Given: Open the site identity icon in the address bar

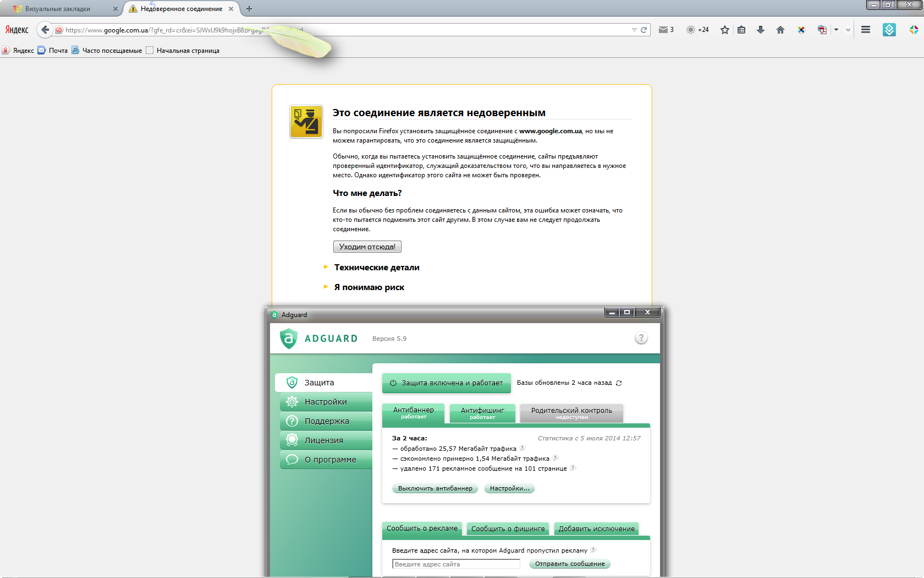Looking at the screenshot, I should coord(59,30).
